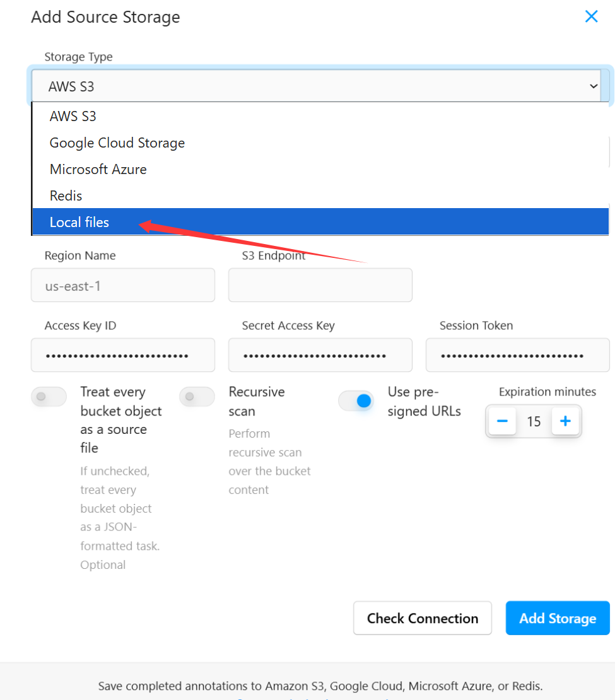Click the Session Token field
Screen dimensions: 615x700
pyautogui.click(x=518, y=355)
